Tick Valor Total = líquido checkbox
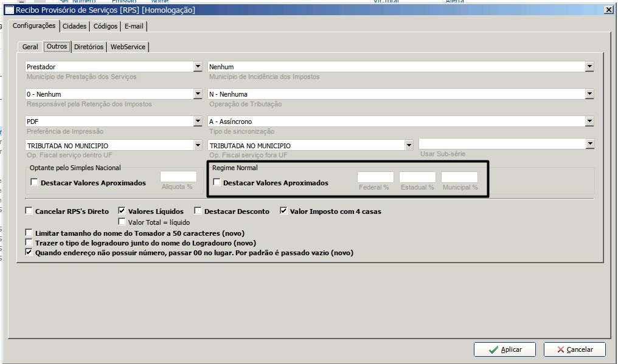The height and width of the screenshot is (364, 618). click(x=122, y=222)
